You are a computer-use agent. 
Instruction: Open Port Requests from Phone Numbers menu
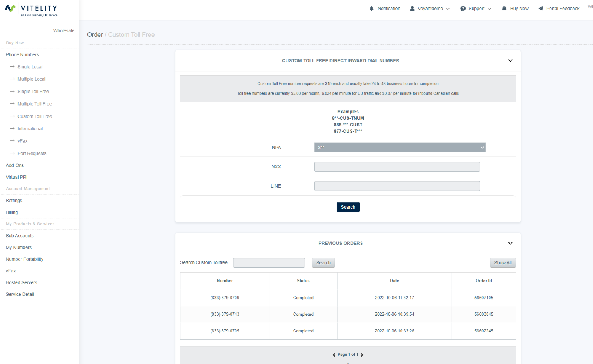tap(32, 153)
